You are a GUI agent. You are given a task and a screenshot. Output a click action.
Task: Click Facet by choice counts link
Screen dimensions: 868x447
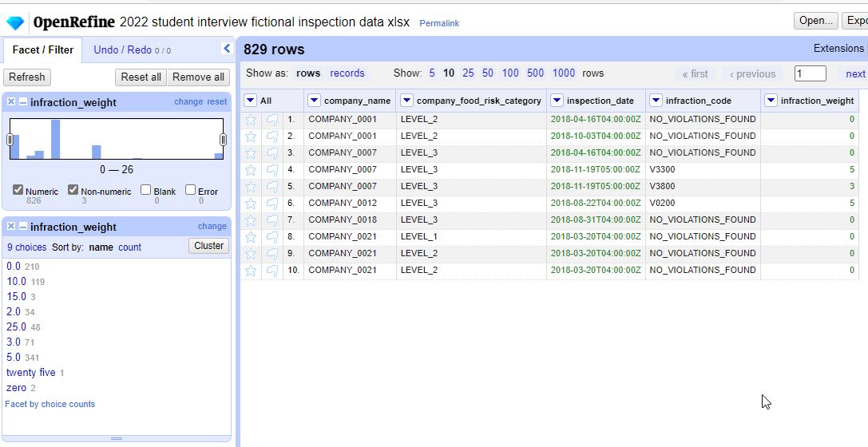(x=50, y=404)
